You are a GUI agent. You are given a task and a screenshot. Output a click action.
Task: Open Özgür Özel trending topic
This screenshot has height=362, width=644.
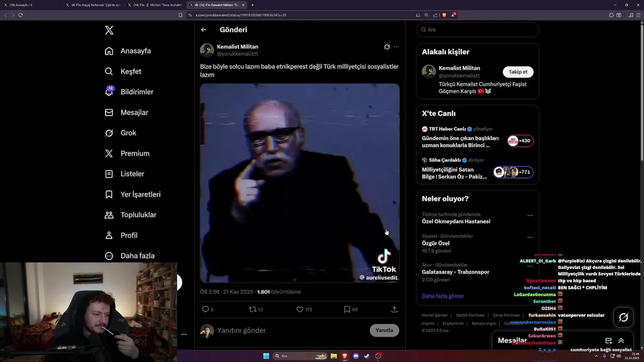click(436, 243)
